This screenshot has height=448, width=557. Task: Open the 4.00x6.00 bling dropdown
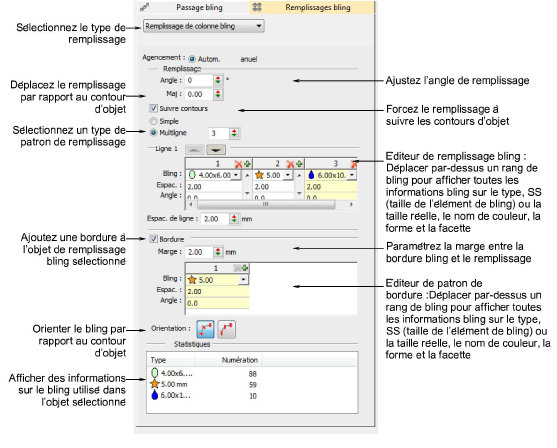coord(236,175)
